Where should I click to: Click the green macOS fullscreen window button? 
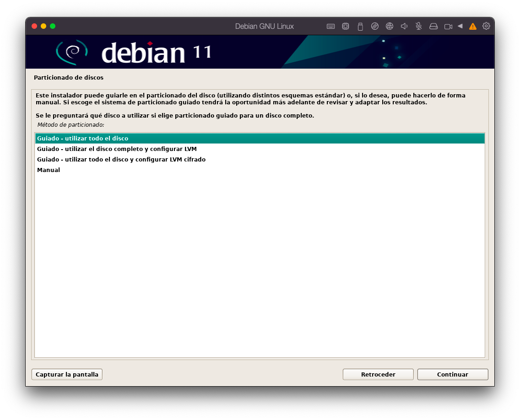53,26
